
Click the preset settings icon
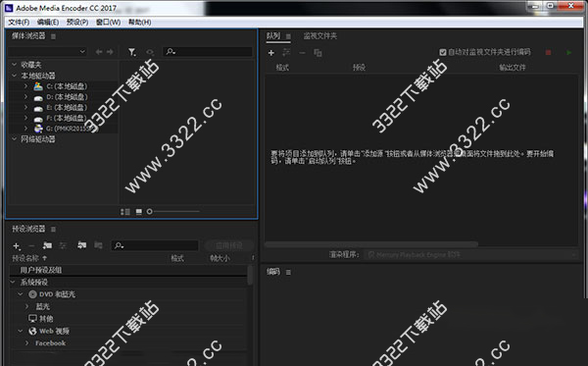(x=63, y=245)
